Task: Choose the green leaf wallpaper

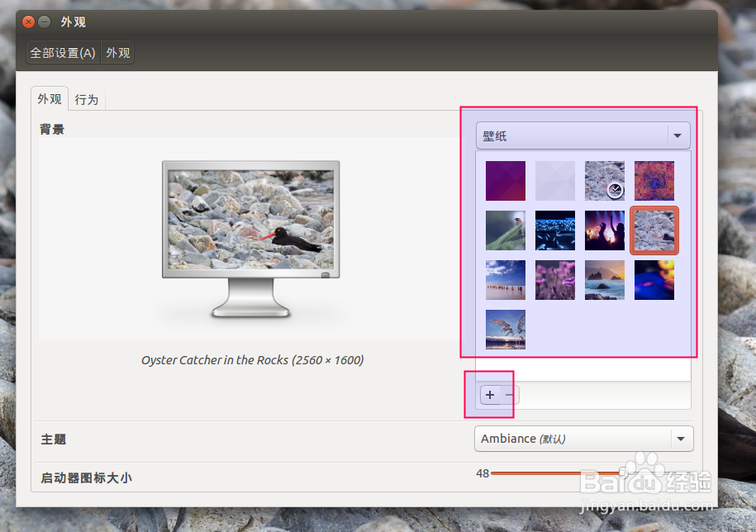Action: click(505, 230)
